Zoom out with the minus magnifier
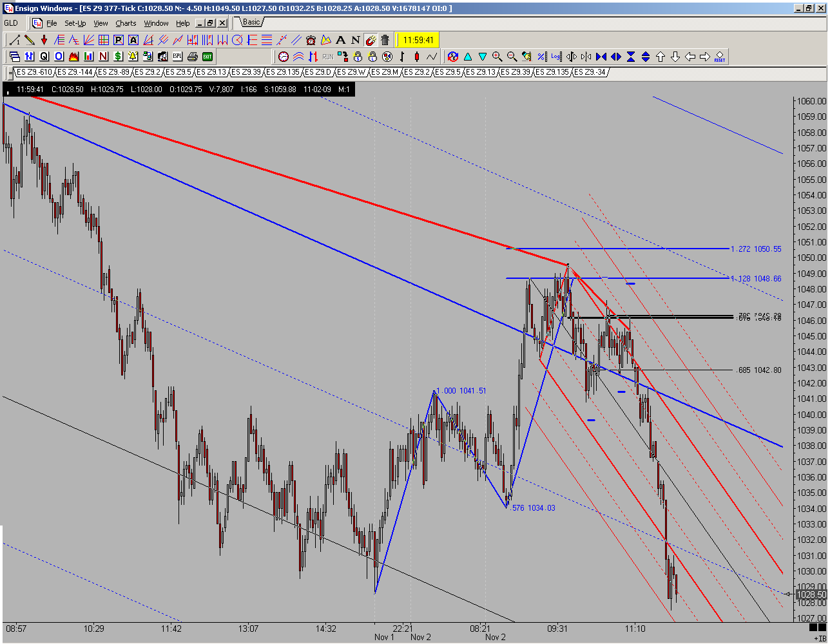This screenshot has height=644, width=830. pyautogui.click(x=512, y=57)
